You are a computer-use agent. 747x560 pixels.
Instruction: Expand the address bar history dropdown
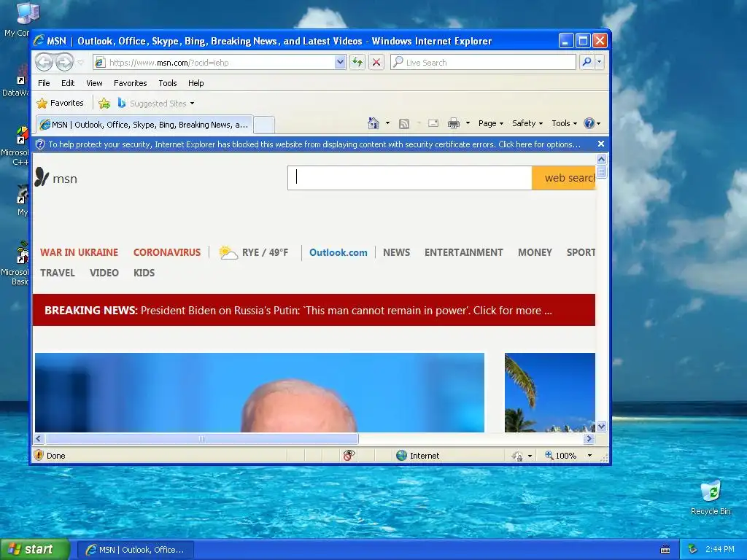(340, 62)
